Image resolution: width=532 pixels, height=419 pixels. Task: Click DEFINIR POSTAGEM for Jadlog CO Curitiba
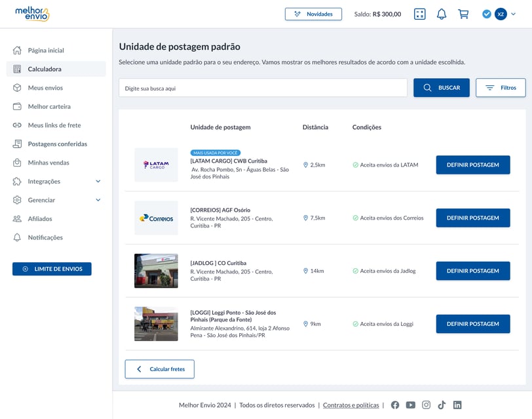point(473,271)
